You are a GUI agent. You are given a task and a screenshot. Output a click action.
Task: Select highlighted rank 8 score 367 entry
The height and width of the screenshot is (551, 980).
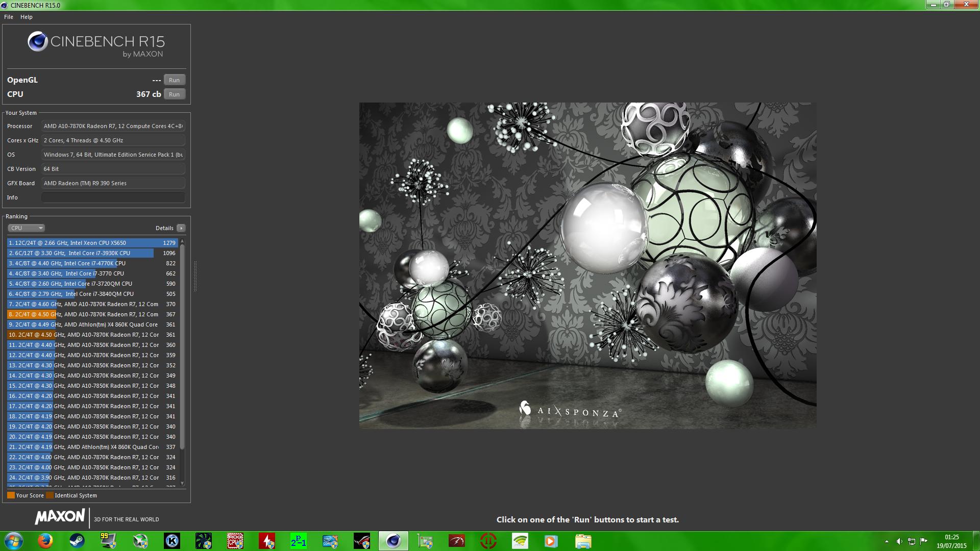92,314
